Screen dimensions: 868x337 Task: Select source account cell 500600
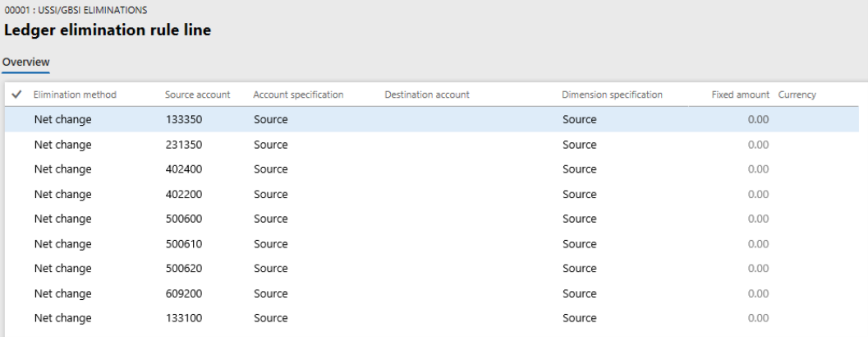pyautogui.click(x=183, y=219)
